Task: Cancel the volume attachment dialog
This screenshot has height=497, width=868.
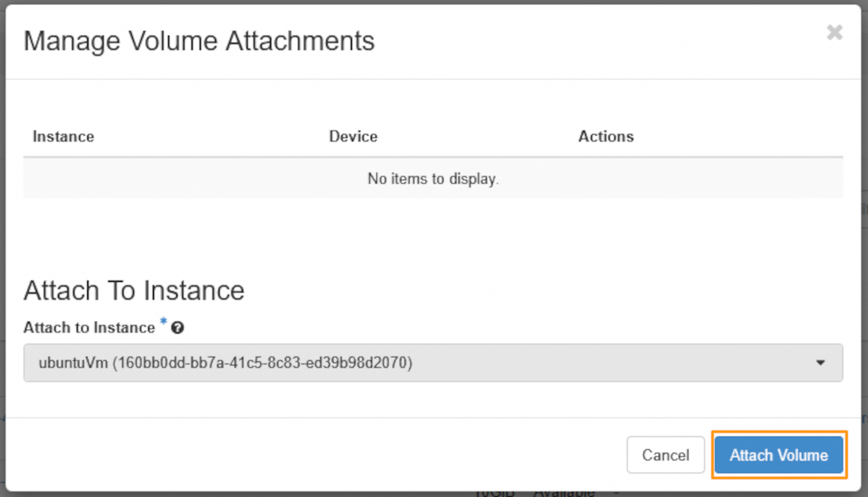Action: (665, 455)
